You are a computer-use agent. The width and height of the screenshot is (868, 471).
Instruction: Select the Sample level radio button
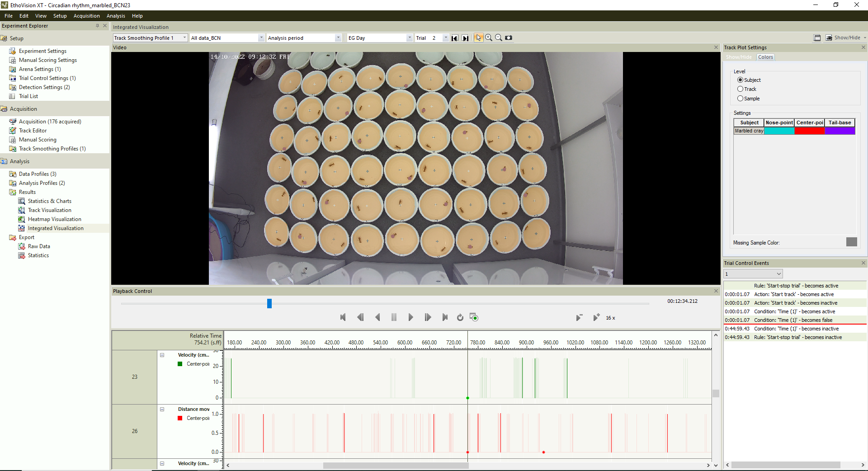click(x=740, y=99)
